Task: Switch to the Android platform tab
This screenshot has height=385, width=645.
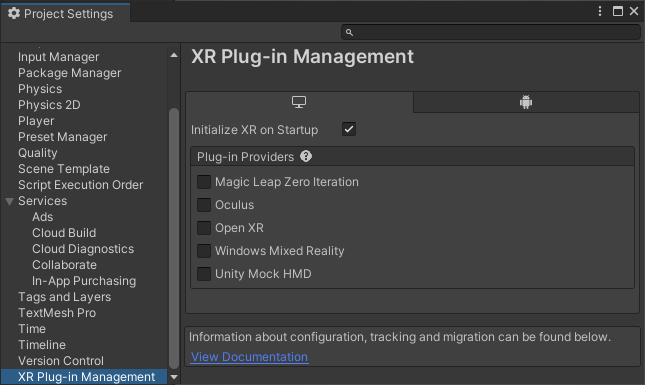Action: click(x=526, y=102)
